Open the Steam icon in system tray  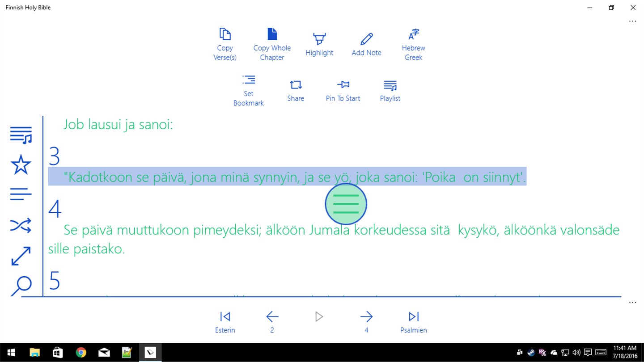click(x=531, y=353)
